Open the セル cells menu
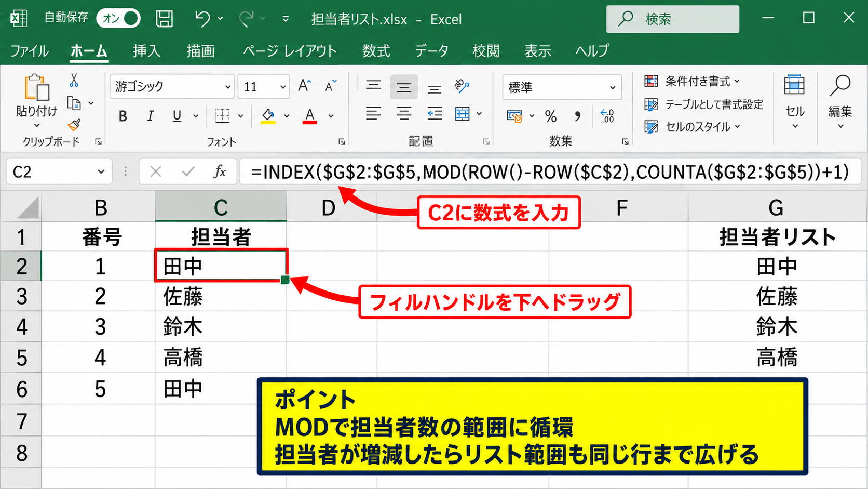Screen dimensions: 868x489 [x=795, y=101]
